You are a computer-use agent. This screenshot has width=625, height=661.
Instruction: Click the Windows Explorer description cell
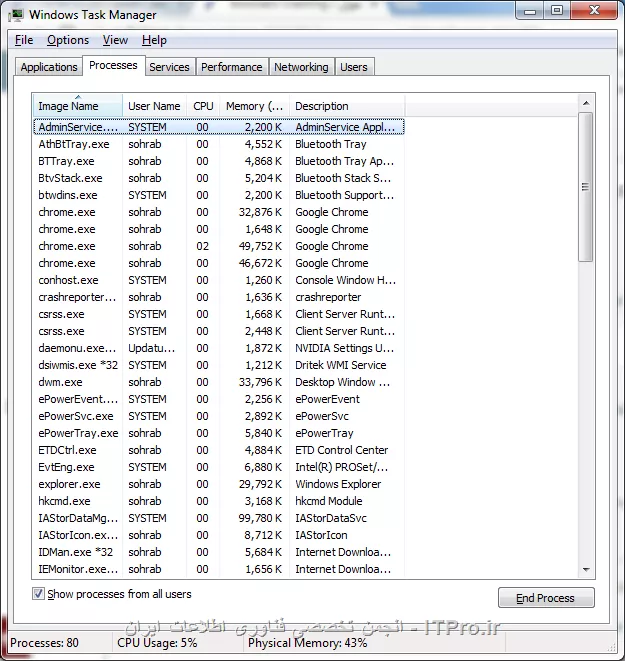338,484
